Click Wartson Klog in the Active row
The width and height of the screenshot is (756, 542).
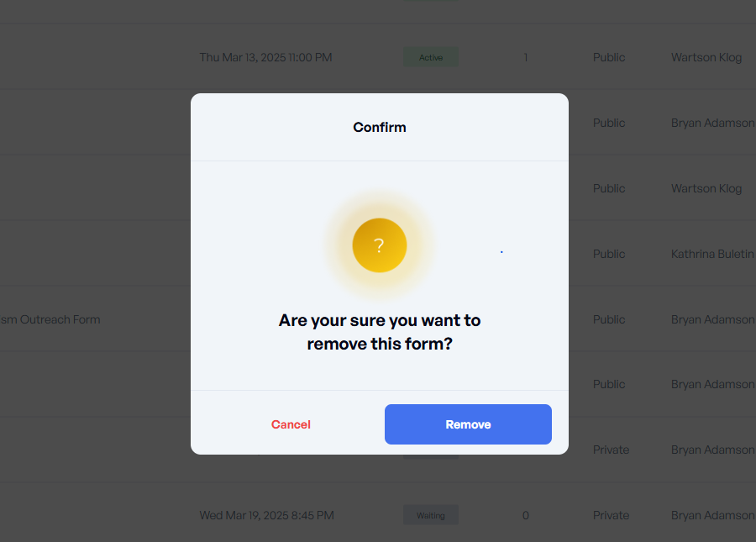[x=706, y=58]
